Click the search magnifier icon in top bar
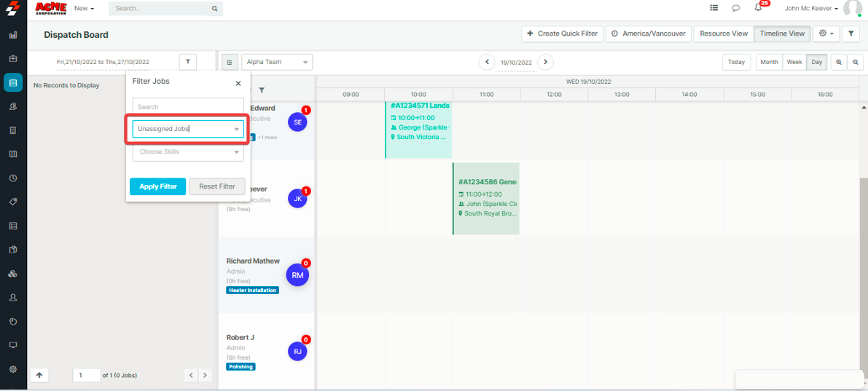The image size is (868, 391). pos(214,9)
